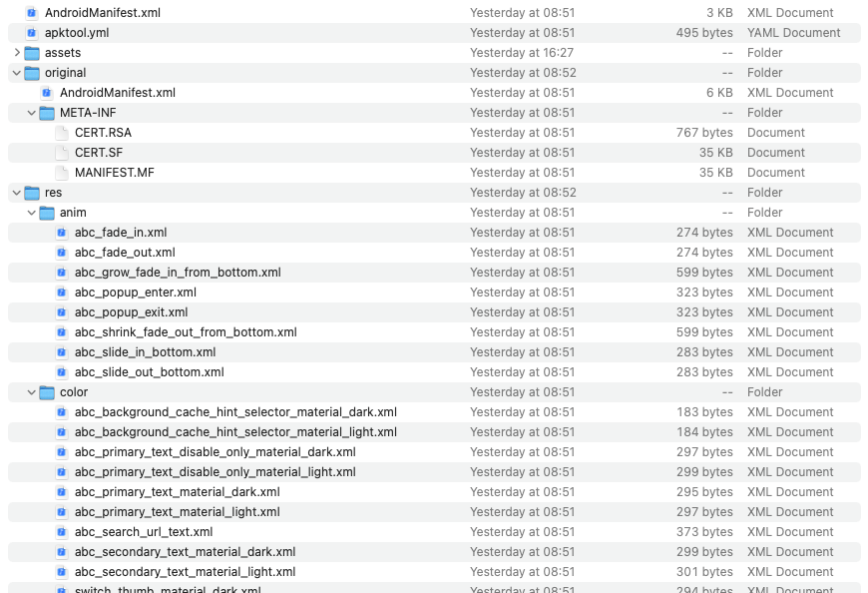Image resolution: width=868 pixels, height=593 pixels.
Task: Select the CERT.SF file row
Action: (99, 153)
